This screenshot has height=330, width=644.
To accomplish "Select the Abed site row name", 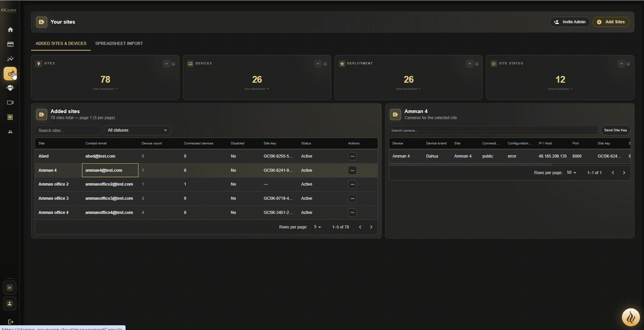I will point(44,156).
